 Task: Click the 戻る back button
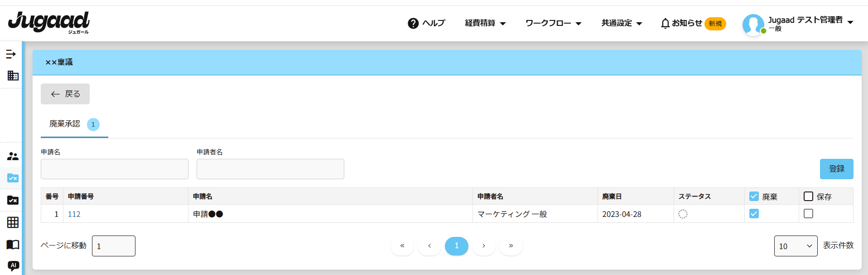[65, 94]
